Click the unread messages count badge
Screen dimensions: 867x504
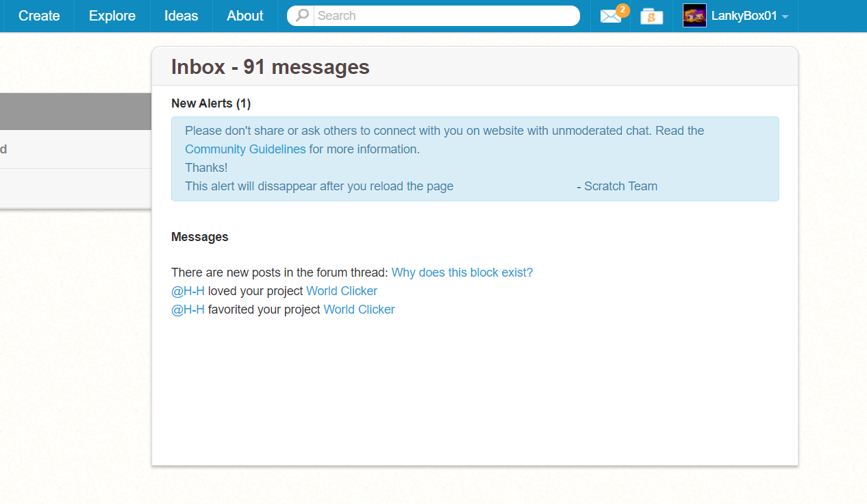click(623, 10)
